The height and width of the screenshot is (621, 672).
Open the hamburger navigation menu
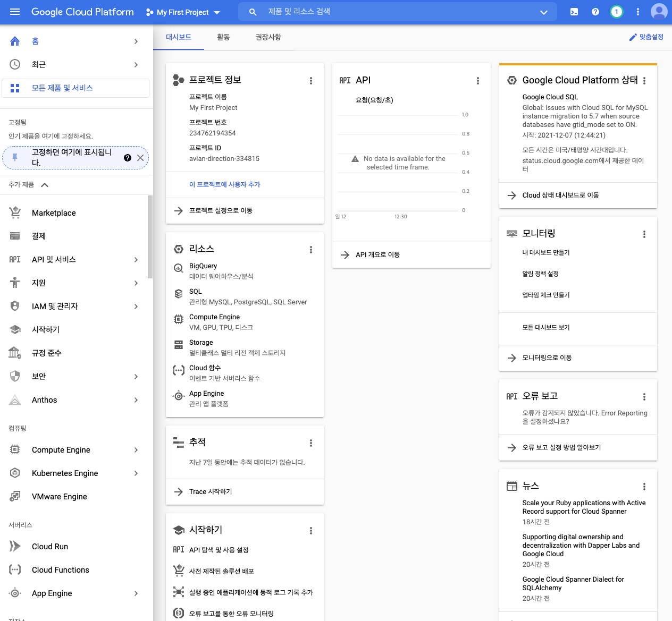pyautogui.click(x=15, y=12)
